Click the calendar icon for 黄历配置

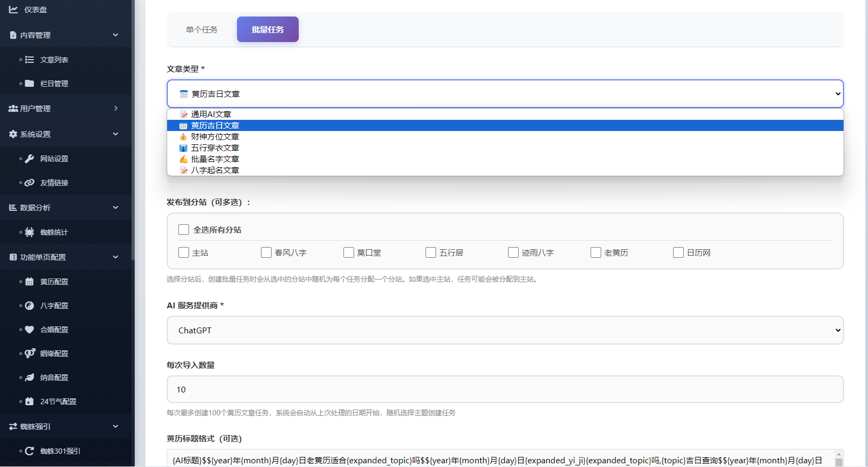30,282
